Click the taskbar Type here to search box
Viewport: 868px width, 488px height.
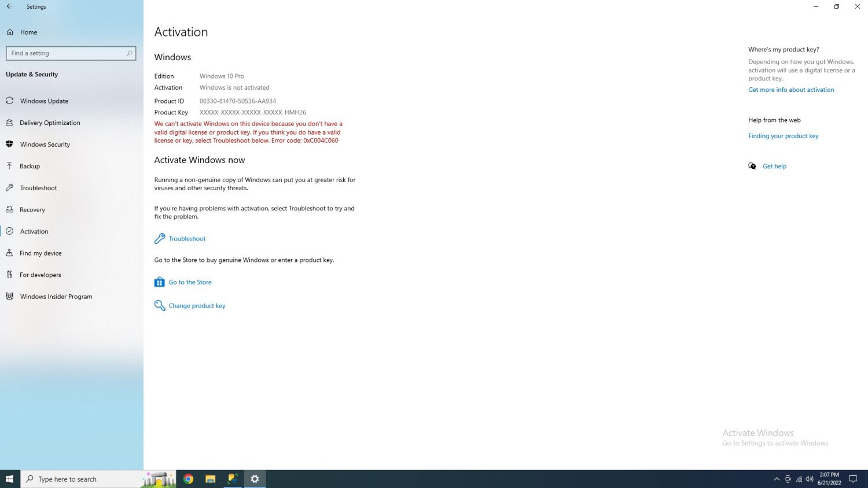coord(81,479)
